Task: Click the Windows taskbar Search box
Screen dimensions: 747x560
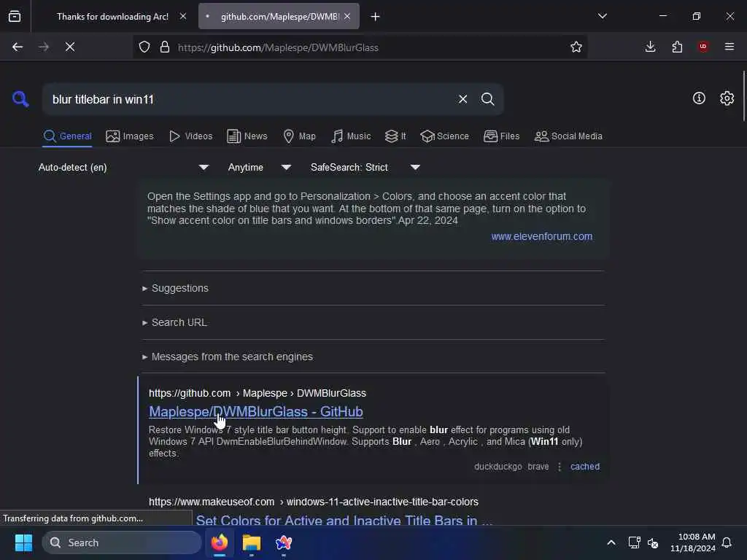Action: [122, 542]
